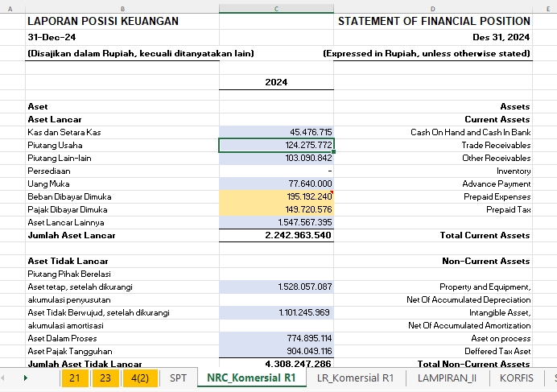Select the Aset Dalam Proses amount 774.895.114
Image resolution: width=557 pixels, height=392 pixels.
276,338
